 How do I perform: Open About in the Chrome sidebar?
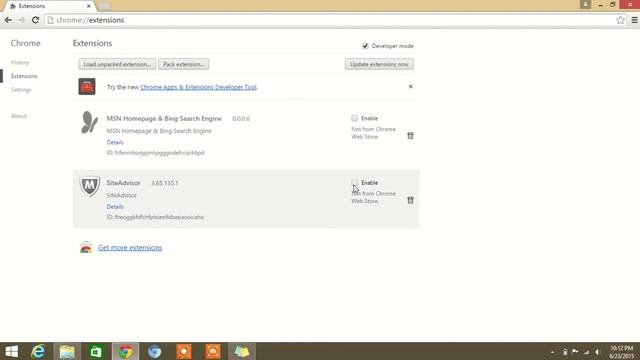click(19, 116)
